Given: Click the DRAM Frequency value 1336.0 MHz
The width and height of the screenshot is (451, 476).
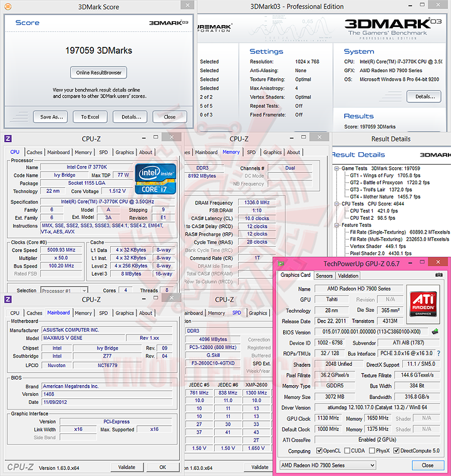Looking at the screenshot, I should pyautogui.click(x=257, y=202).
